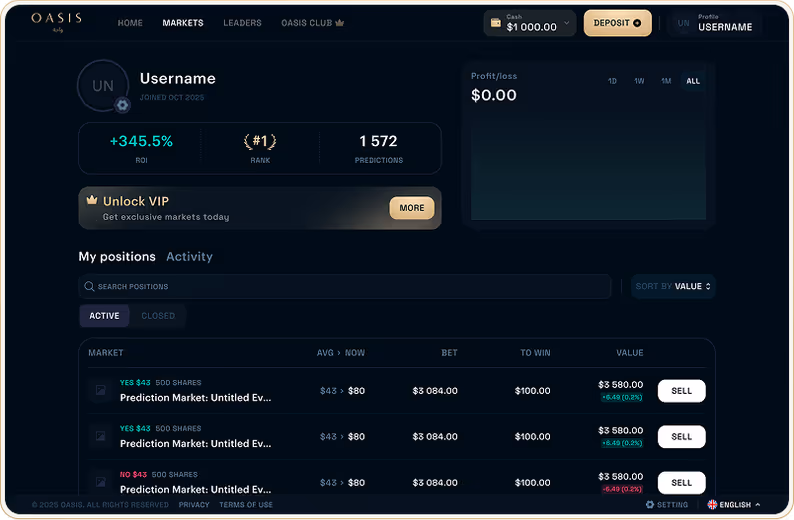The width and height of the screenshot is (794, 520).
Task: Sell the NO $43 position
Action: click(681, 483)
